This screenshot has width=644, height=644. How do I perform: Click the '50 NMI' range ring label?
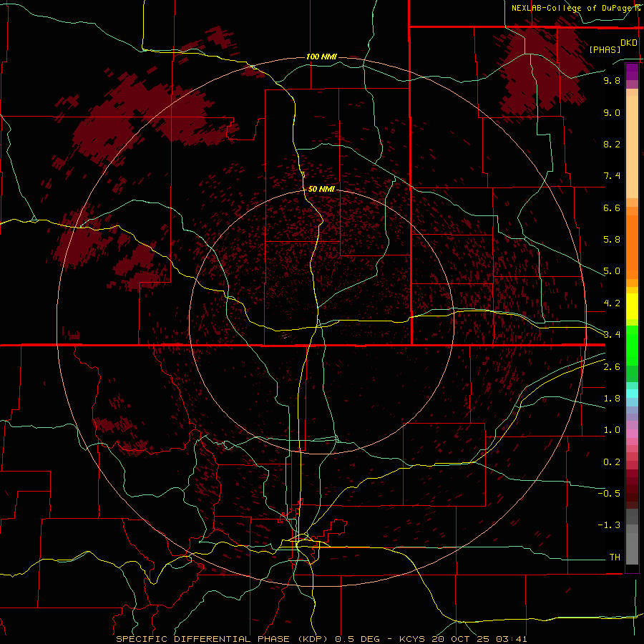321,189
